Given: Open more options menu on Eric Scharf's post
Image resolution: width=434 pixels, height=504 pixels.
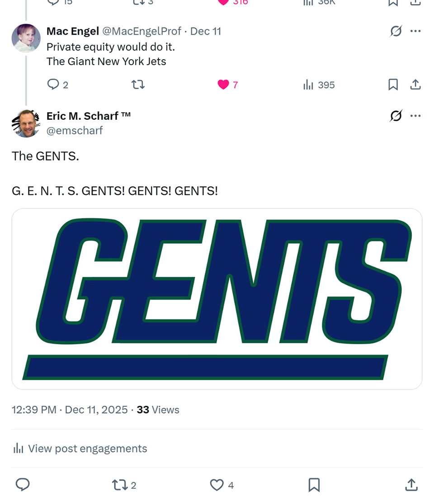Looking at the screenshot, I should tap(415, 116).
